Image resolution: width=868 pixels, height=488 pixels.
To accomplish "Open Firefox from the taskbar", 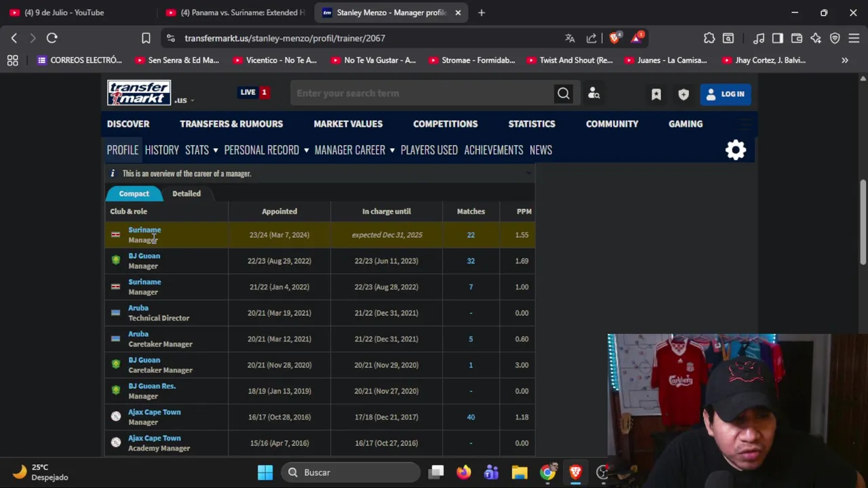I will 463,472.
